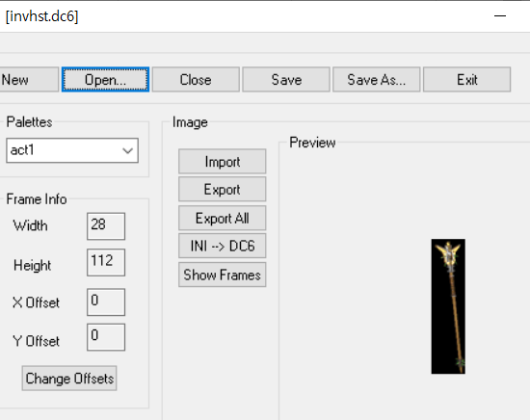This screenshot has height=420, width=530.
Task: Click Show Frames button
Action: pyautogui.click(x=222, y=275)
